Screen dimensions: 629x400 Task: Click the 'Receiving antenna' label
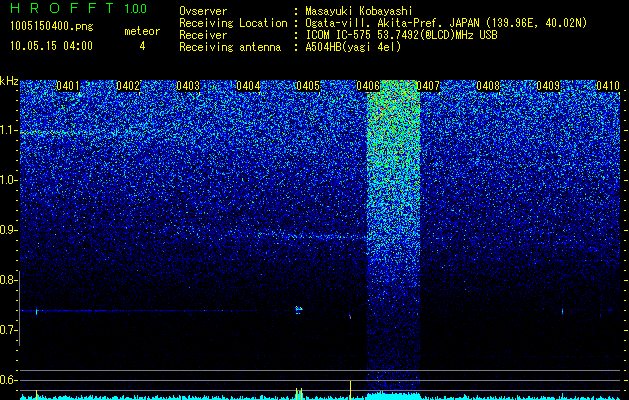point(230,47)
